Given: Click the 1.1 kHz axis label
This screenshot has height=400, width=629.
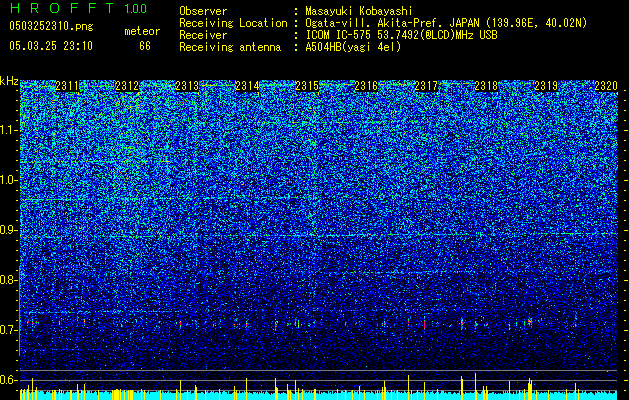Looking at the screenshot, I should point(9,130).
